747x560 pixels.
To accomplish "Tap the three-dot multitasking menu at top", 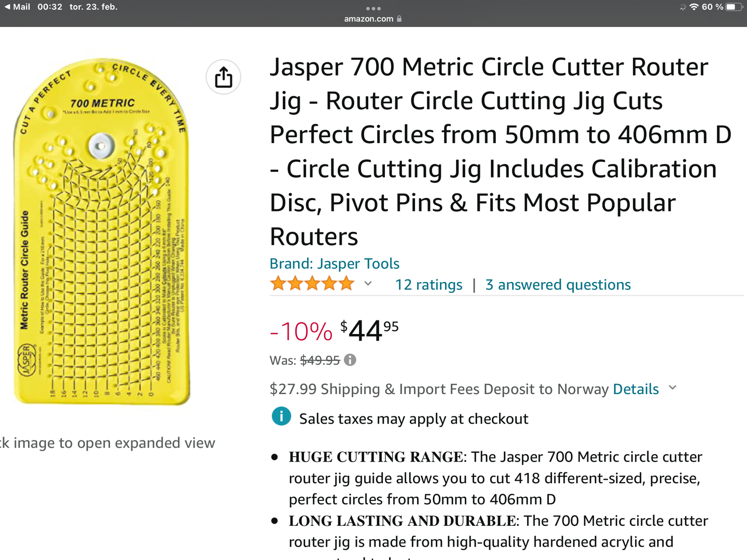I will 374,8.
